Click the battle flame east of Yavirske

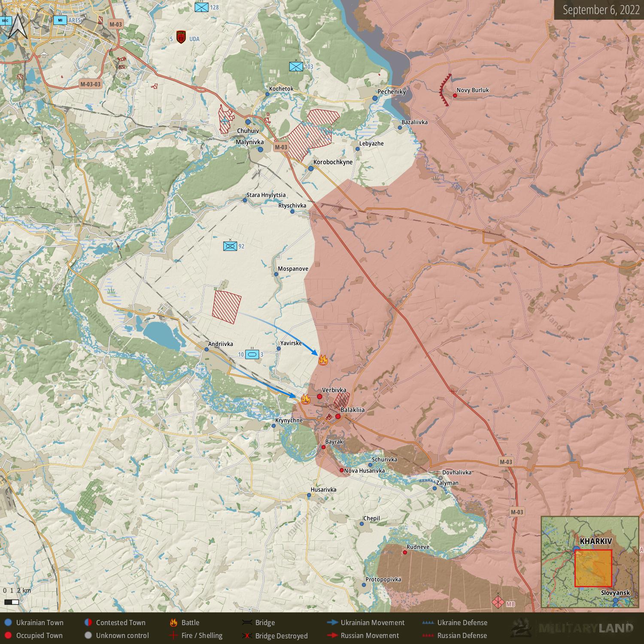click(323, 360)
